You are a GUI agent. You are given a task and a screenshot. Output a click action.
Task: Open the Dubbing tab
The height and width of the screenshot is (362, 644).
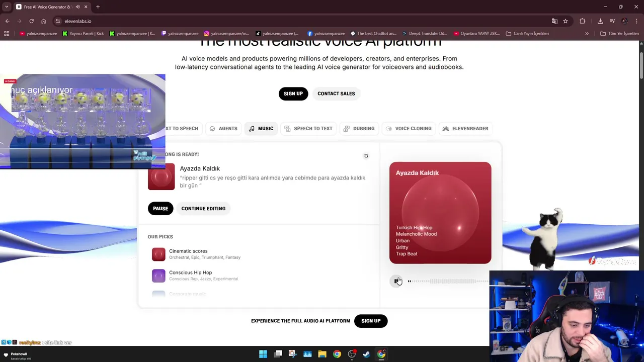(359, 129)
